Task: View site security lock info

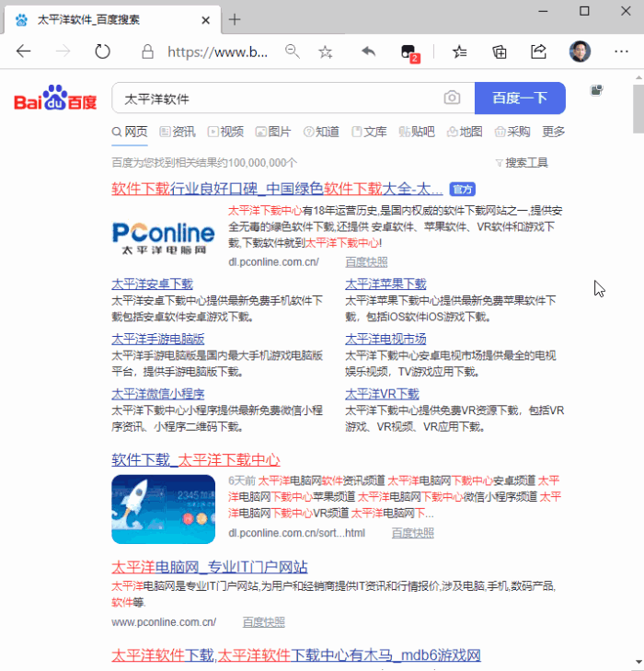Action: pos(147,52)
